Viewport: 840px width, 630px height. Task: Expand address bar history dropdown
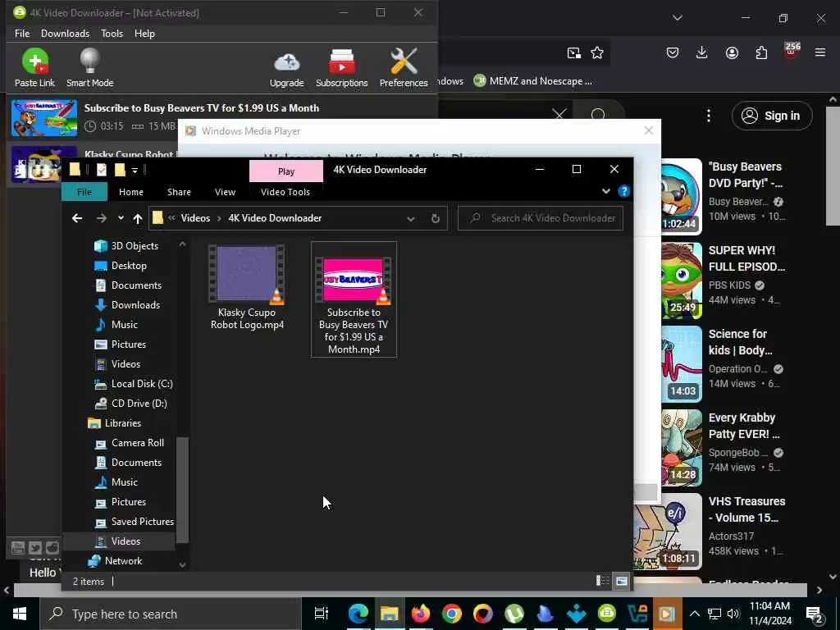pyautogui.click(x=410, y=218)
